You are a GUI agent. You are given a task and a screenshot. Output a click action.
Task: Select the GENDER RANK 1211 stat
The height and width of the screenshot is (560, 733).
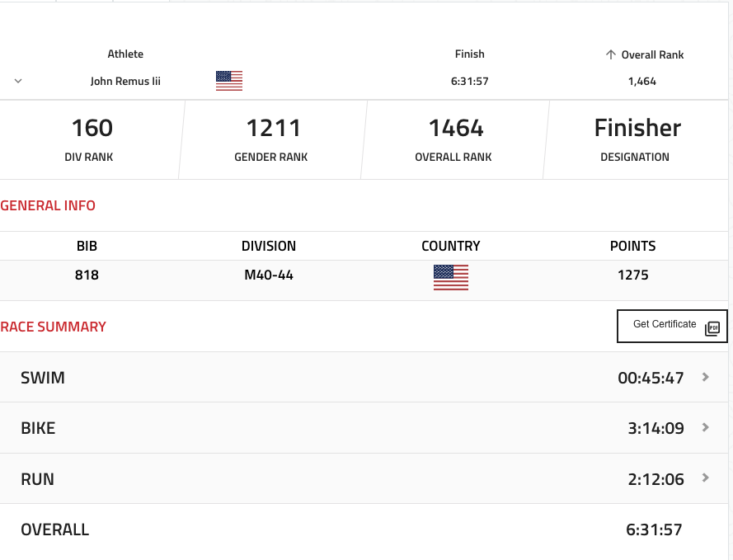click(x=271, y=139)
